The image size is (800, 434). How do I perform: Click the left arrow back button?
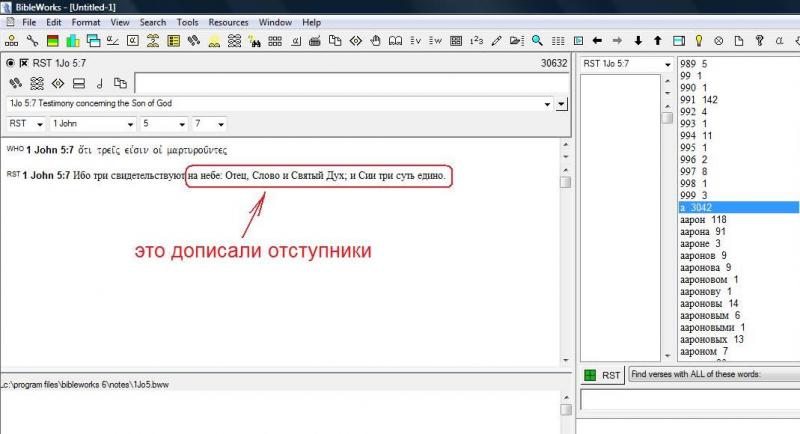[x=597, y=41]
